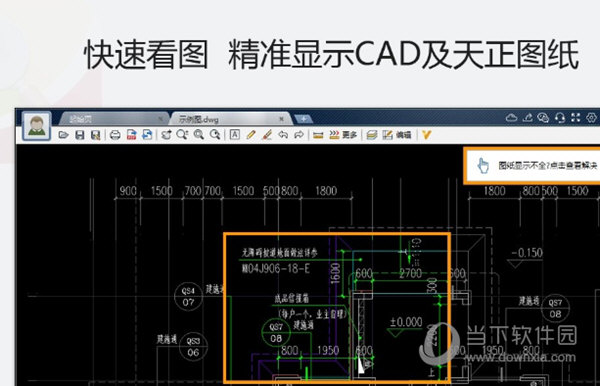Select the 示例图.dwg tab
The image size is (600, 386).
230,119
